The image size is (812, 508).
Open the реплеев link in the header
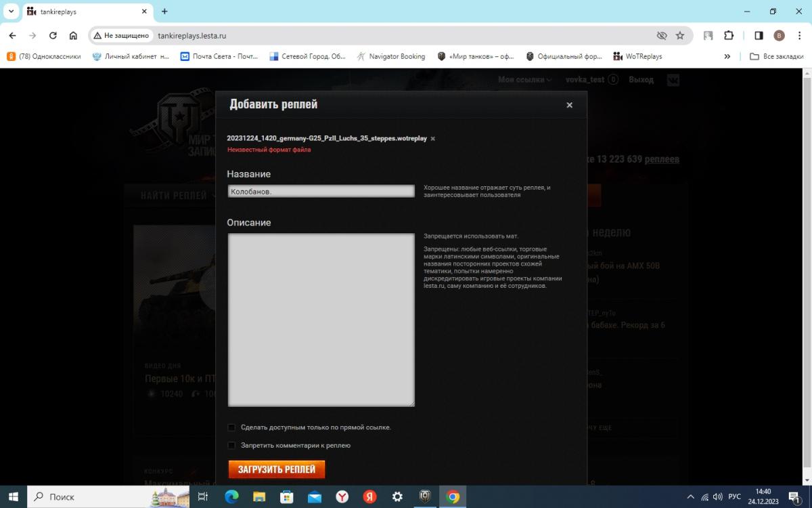tap(662, 159)
